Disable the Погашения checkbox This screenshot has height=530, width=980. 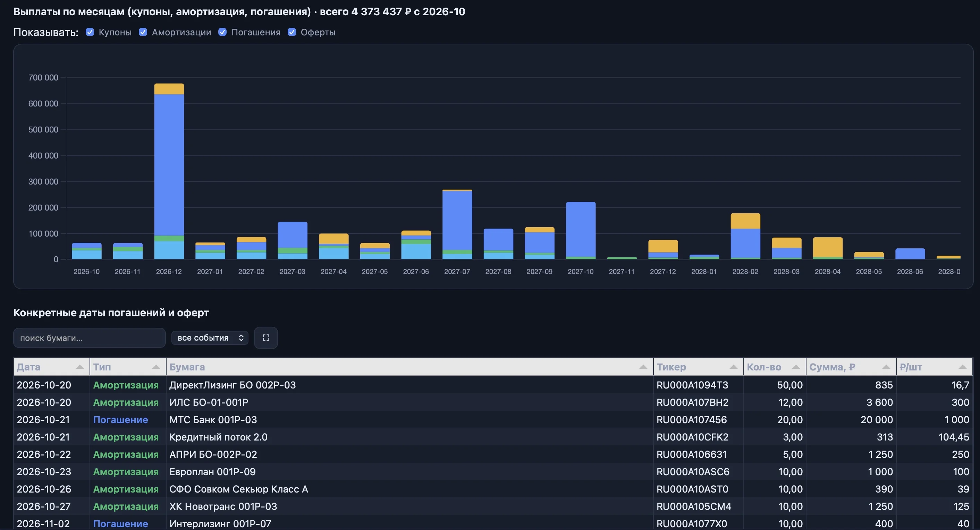pyautogui.click(x=222, y=32)
